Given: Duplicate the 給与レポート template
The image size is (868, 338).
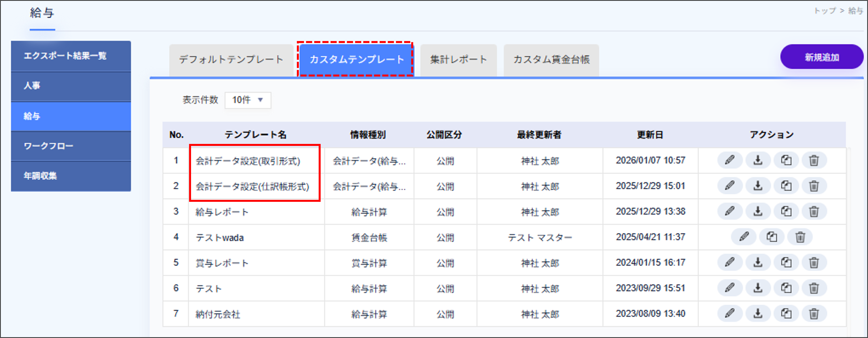Looking at the screenshot, I should (786, 212).
